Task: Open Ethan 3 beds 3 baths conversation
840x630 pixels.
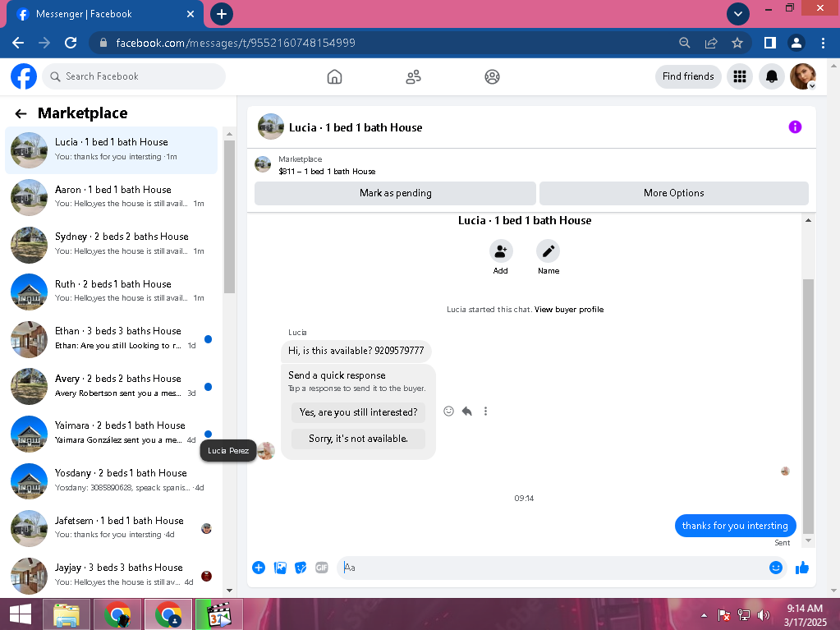Action: click(x=112, y=338)
